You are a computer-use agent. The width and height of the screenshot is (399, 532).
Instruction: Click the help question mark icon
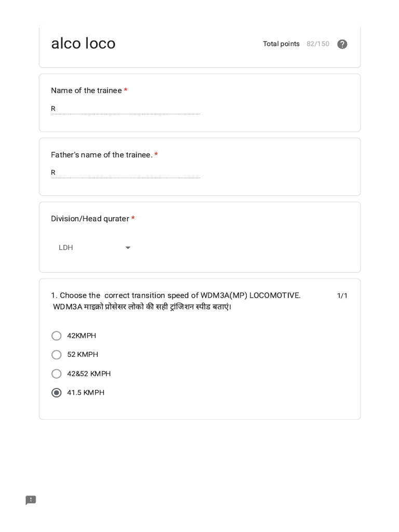pos(342,44)
